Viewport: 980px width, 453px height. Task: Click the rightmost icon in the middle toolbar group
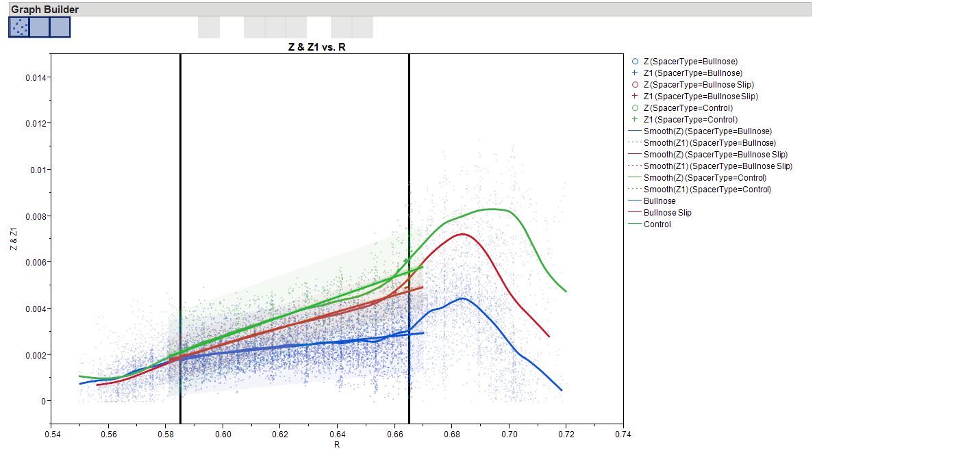pos(296,27)
